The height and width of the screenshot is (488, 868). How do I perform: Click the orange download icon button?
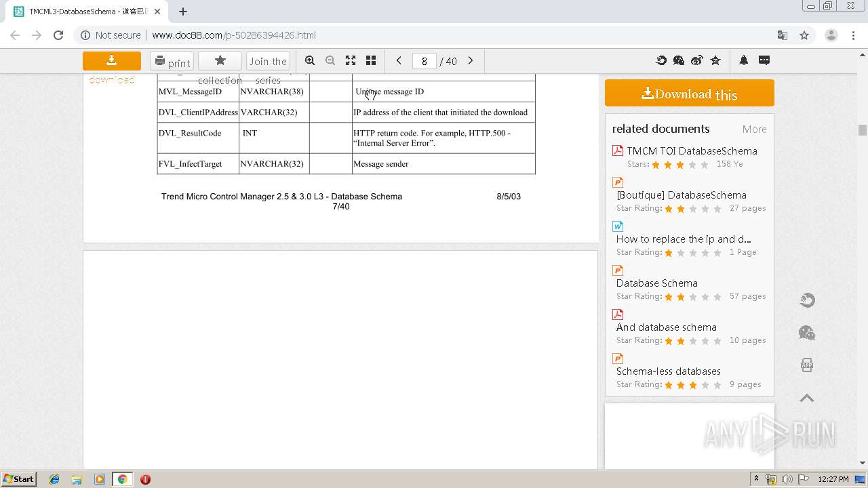tap(112, 61)
